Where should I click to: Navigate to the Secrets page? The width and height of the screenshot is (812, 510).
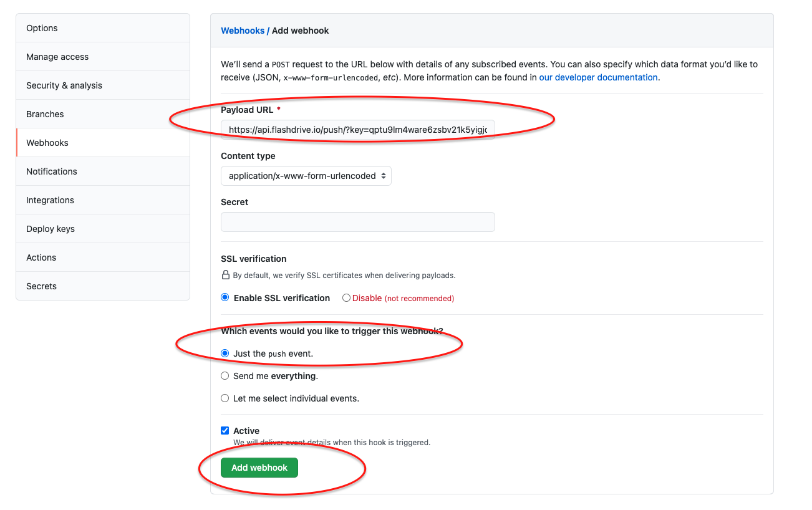[x=41, y=286]
